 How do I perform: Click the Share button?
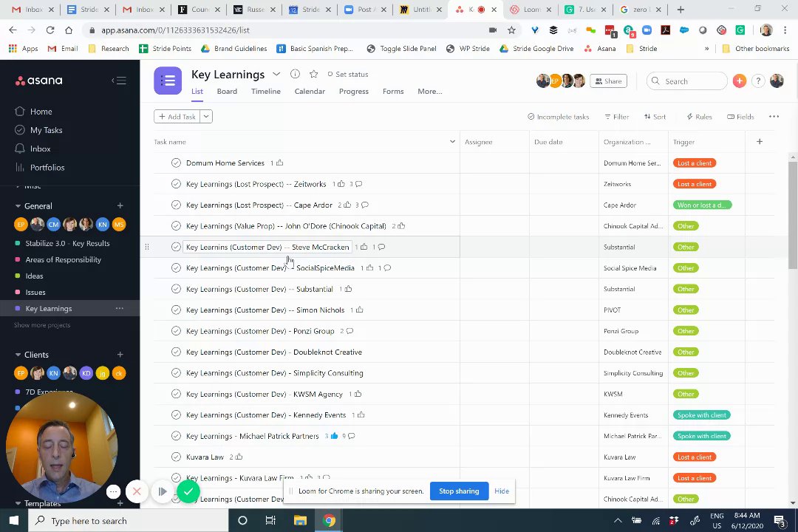pyautogui.click(x=609, y=81)
